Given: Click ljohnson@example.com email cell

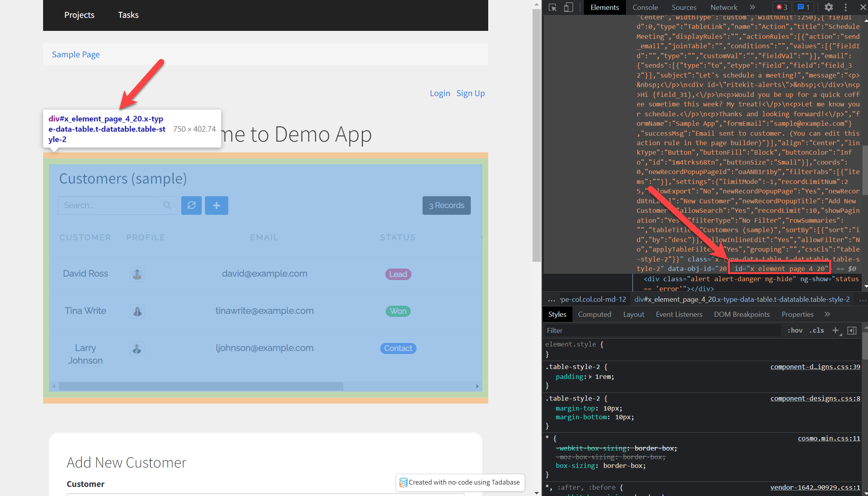Looking at the screenshot, I should click(x=264, y=348).
